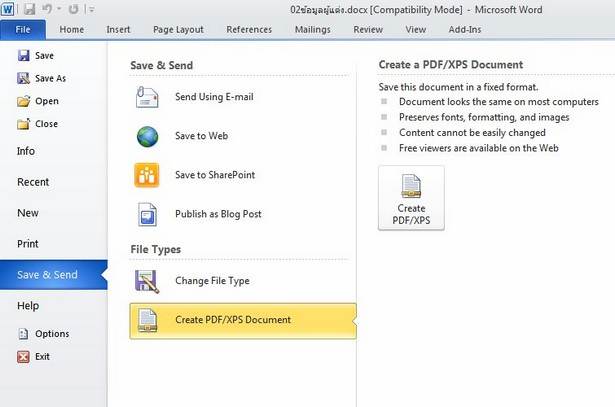Click the orange Save to SharePoint icon
This screenshot has width=615, height=407.
[x=147, y=175]
